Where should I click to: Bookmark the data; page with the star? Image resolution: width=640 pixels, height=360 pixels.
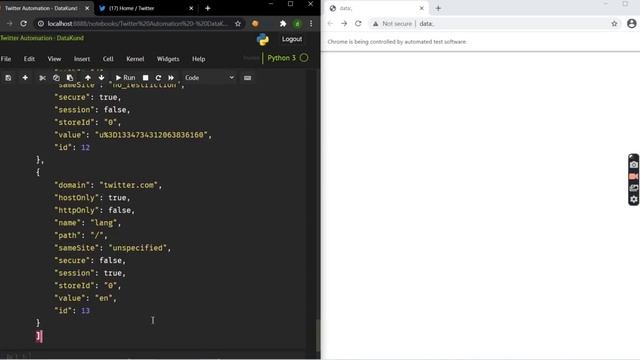tap(614, 24)
